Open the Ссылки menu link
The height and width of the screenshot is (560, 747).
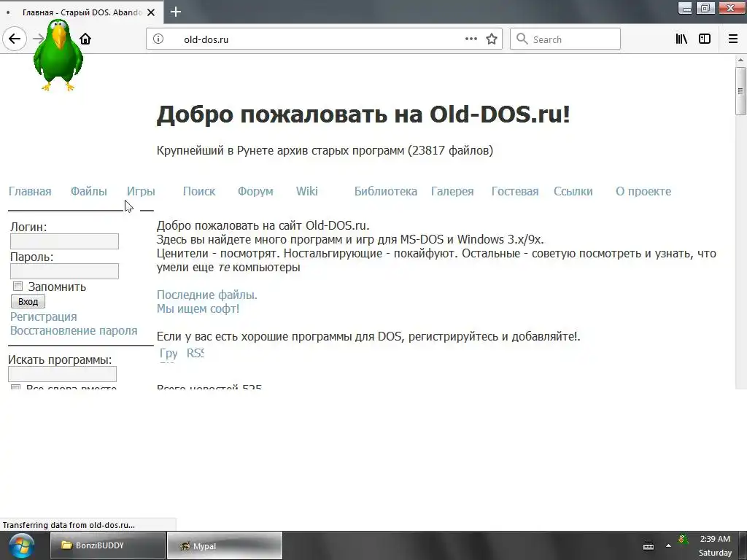pos(573,192)
